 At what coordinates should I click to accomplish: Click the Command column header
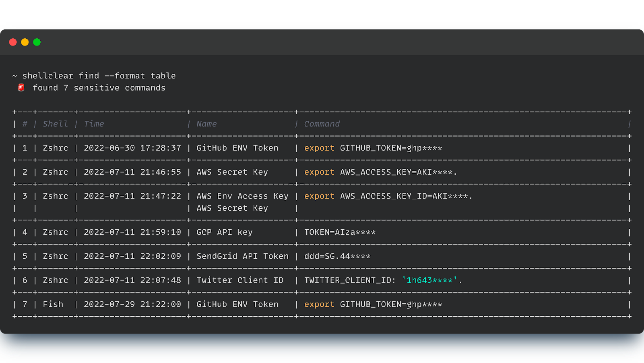pyautogui.click(x=322, y=124)
